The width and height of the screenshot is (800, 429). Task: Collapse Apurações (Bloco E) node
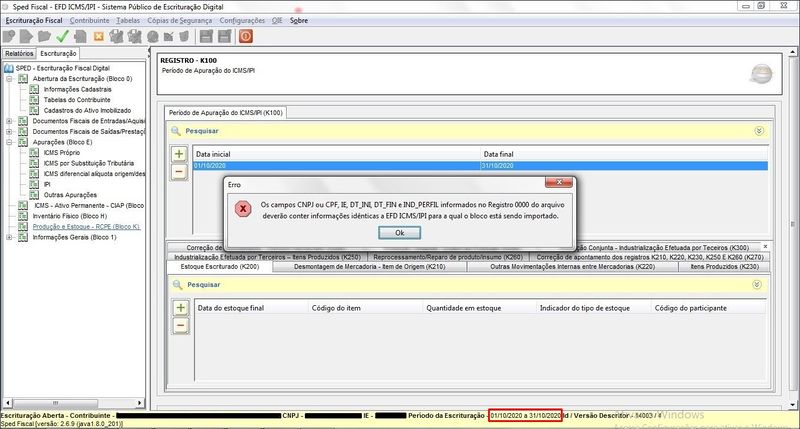[9, 142]
